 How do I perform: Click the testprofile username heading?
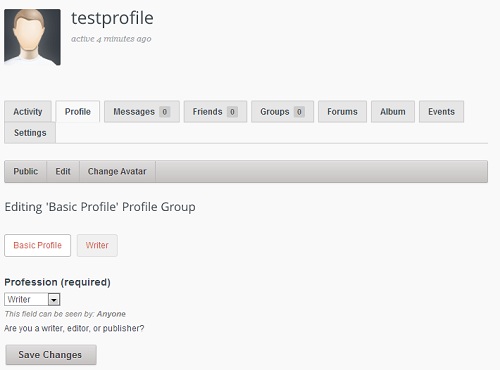(112, 18)
